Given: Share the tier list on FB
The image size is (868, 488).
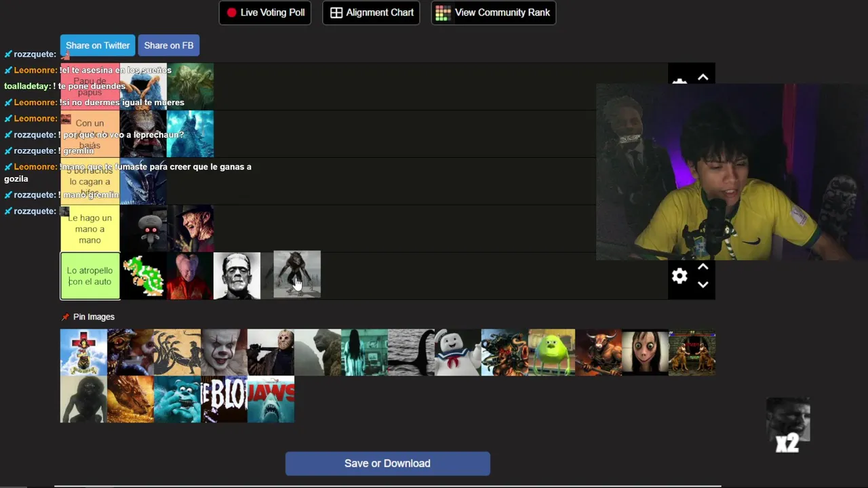Looking at the screenshot, I should pos(169,45).
